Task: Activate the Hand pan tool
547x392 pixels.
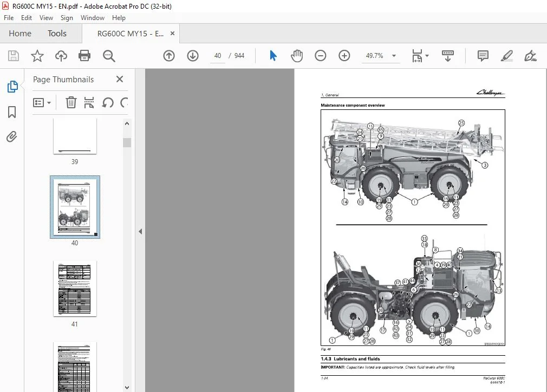Action: coord(297,56)
